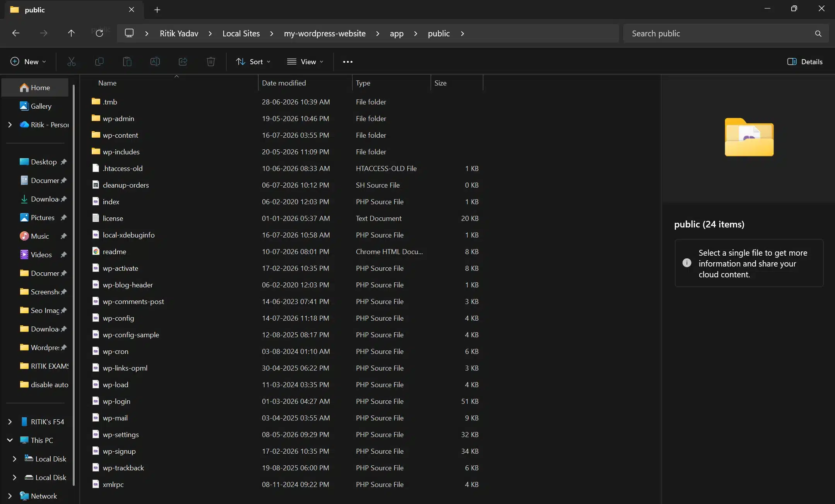Go up one folder level arrow
Image resolution: width=835 pixels, height=504 pixels.
coord(71,33)
